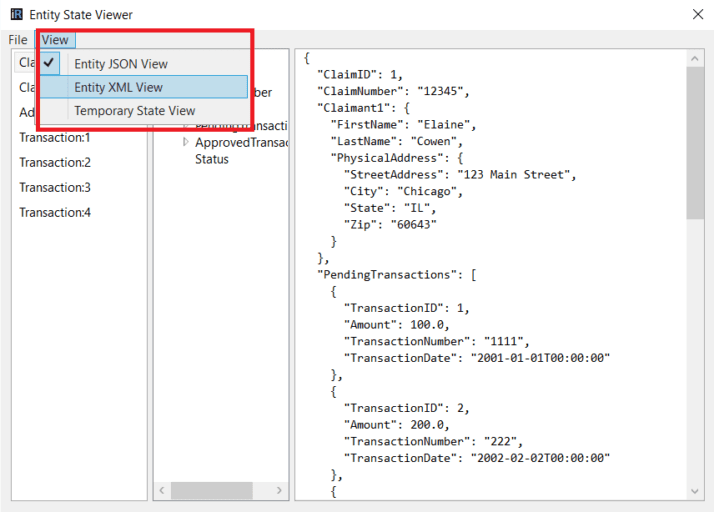Click the tree pane scroll left arrow
The width and height of the screenshot is (714, 512).
click(161, 490)
